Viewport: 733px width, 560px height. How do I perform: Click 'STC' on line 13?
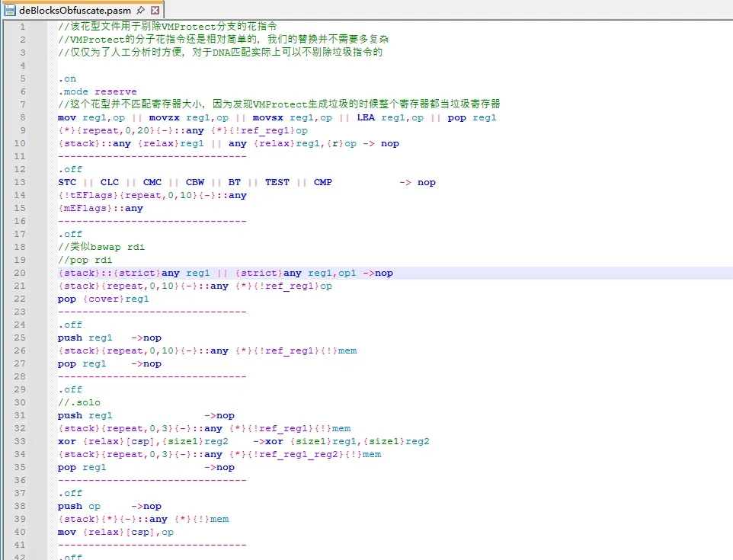tap(67, 182)
